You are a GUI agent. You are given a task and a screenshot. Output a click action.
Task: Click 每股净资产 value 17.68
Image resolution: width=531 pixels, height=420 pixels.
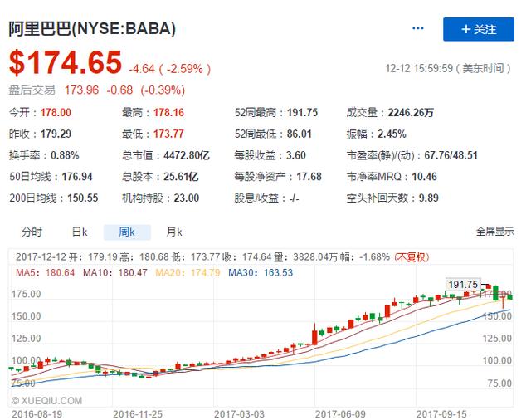[x=309, y=177]
